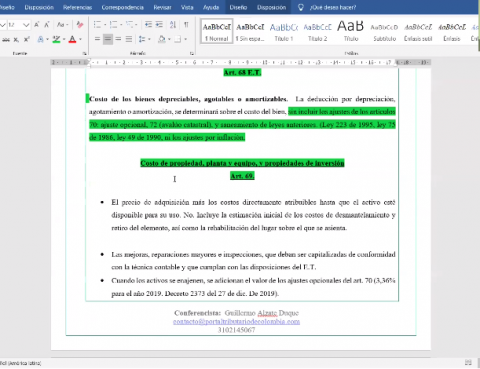Click the grow font size icon
Image resolution: width=480 pixels, height=369 pixels.
coord(37,25)
